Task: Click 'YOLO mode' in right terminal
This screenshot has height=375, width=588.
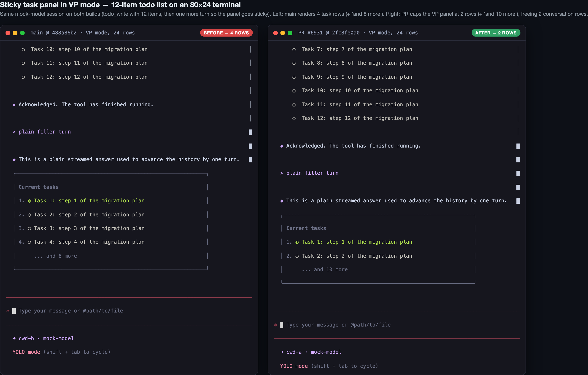Action: tap(294, 366)
